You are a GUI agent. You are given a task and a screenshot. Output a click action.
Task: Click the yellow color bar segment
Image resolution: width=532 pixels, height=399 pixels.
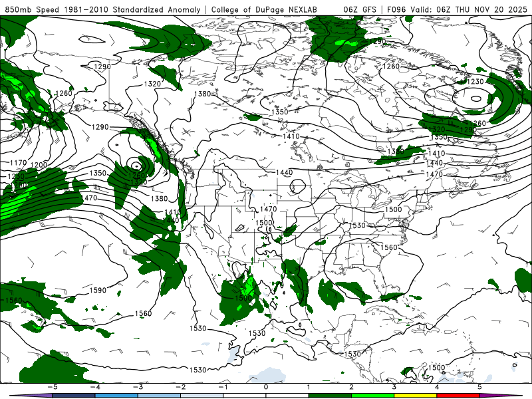click(415, 396)
